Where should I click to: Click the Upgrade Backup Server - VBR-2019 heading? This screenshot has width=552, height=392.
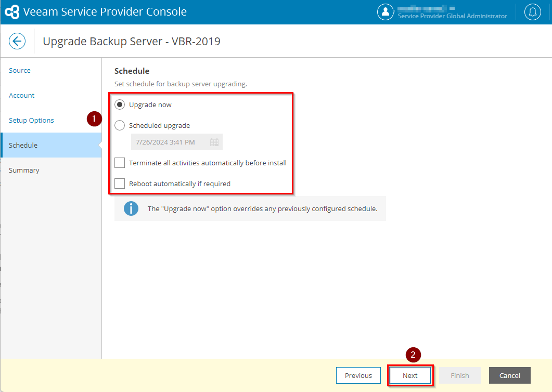click(x=132, y=42)
